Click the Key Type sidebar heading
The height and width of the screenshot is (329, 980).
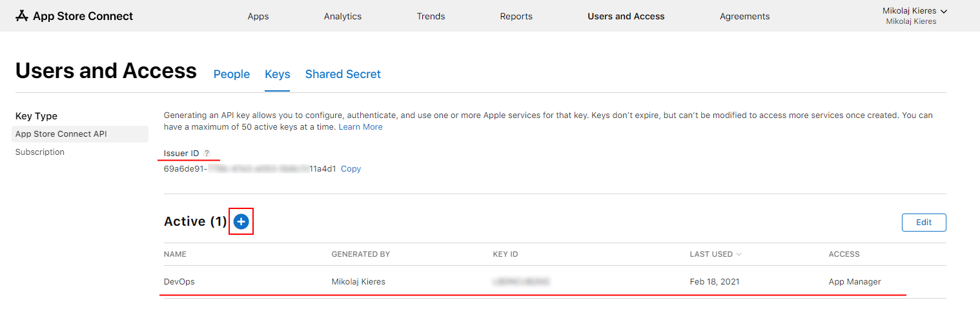(36, 116)
